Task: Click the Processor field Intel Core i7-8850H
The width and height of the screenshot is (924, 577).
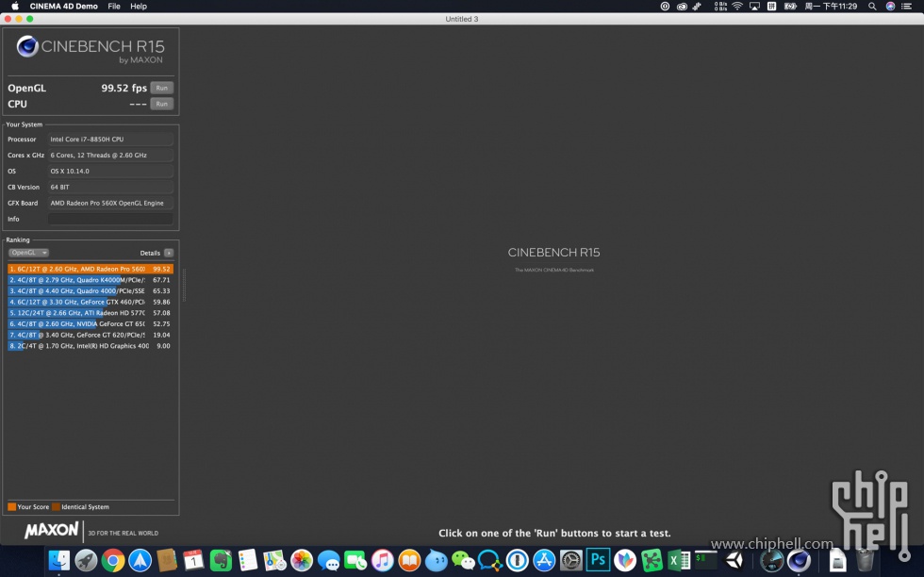Action: [x=110, y=140]
